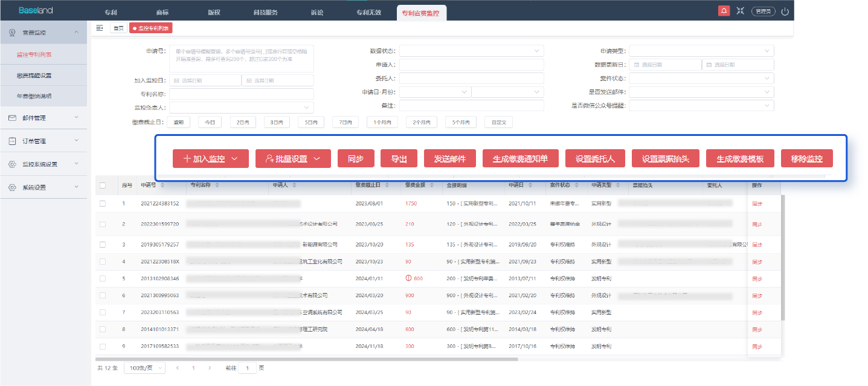Switch to the 版权 top tab
868x386 pixels.
tap(214, 12)
